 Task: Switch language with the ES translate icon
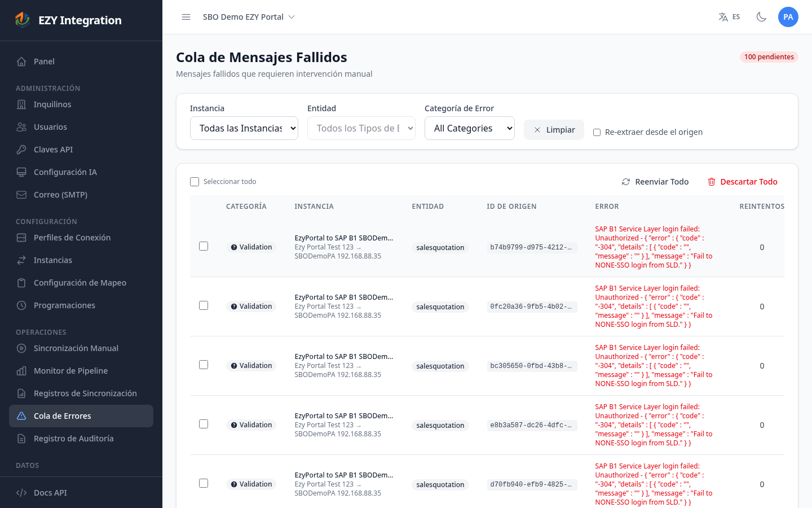pyautogui.click(x=723, y=17)
